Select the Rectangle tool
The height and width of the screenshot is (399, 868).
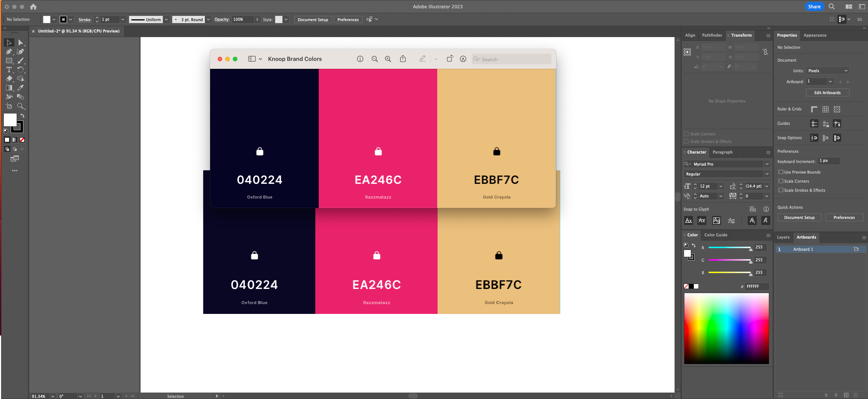8,61
